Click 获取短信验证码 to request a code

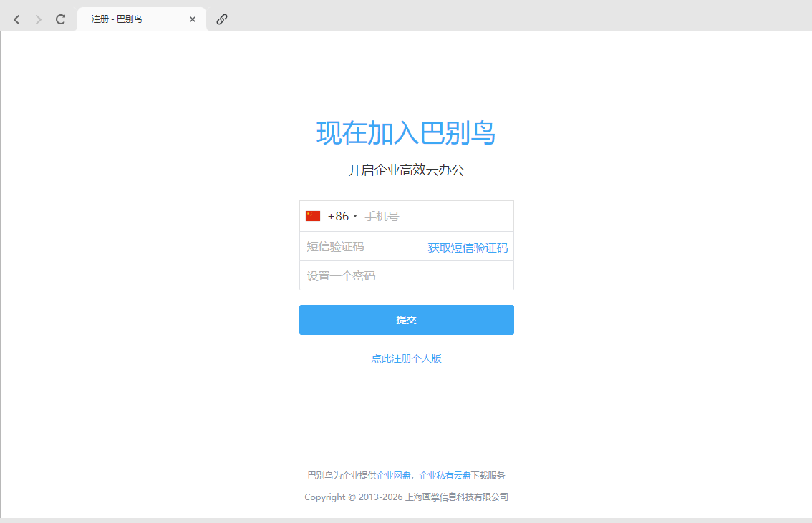(x=468, y=248)
